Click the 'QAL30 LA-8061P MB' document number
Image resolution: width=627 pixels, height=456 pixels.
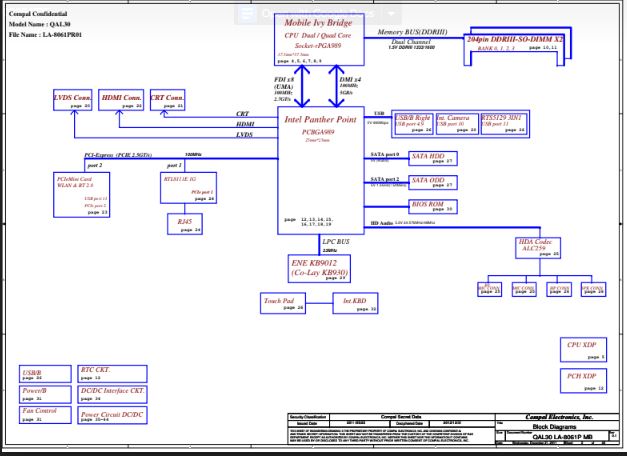click(x=563, y=437)
